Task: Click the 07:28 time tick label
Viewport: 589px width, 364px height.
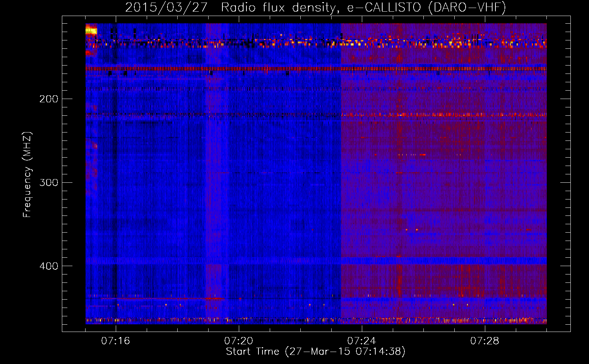Action: pos(485,341)
